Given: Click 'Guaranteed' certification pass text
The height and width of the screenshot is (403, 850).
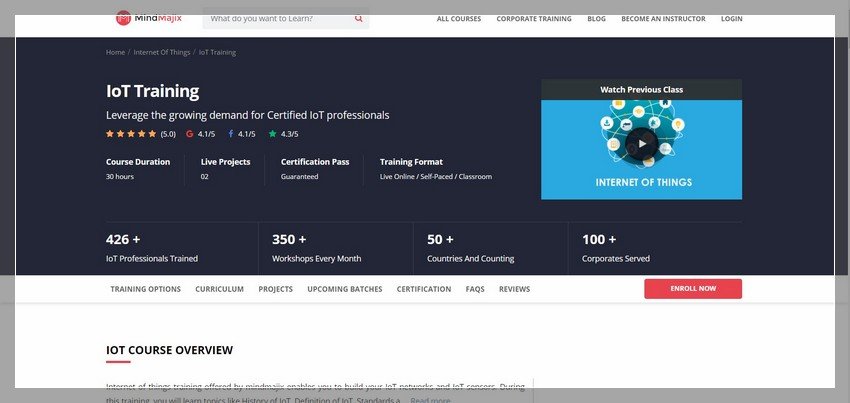Looking at the screenshot, I should pyautogui.click(x=299, y=177).
